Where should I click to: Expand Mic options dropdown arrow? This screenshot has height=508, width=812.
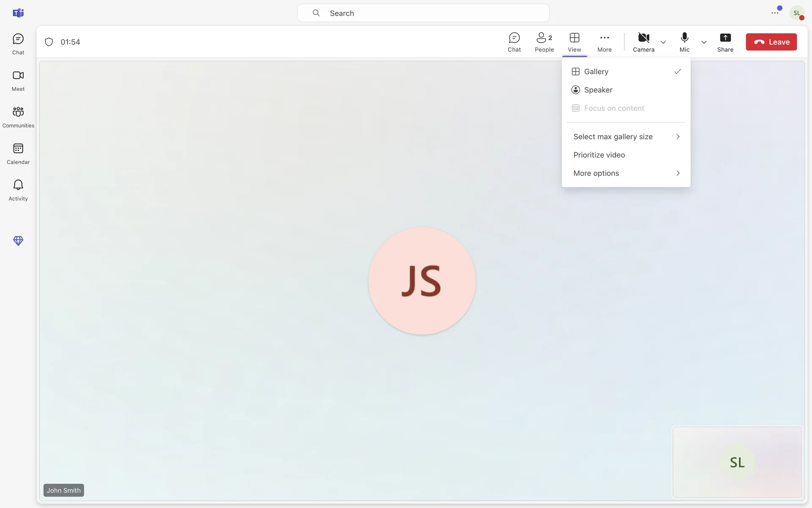(x=703, y=42)
